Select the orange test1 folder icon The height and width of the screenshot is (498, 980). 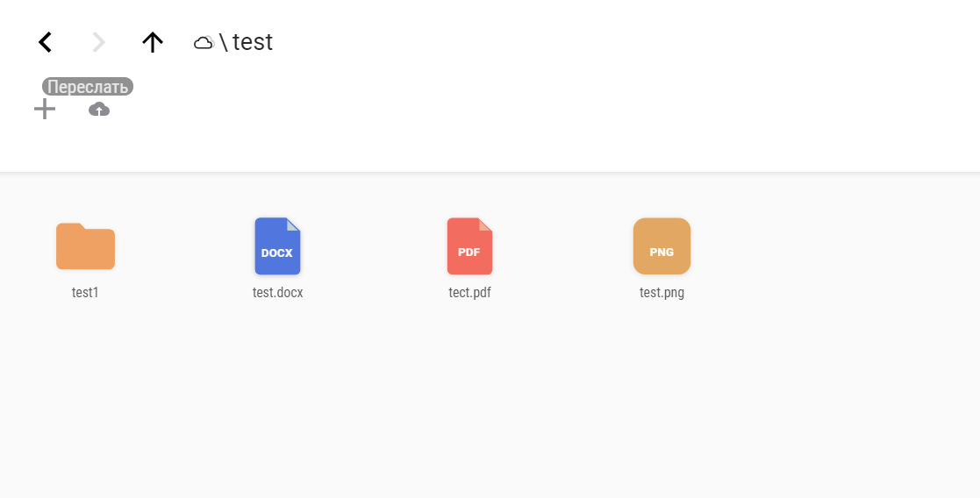pyautogui.click(x=85, y=246)
